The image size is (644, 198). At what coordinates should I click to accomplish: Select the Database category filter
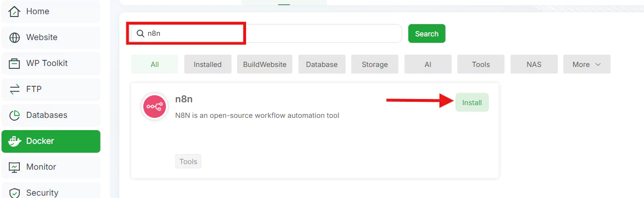pos(322,64)
